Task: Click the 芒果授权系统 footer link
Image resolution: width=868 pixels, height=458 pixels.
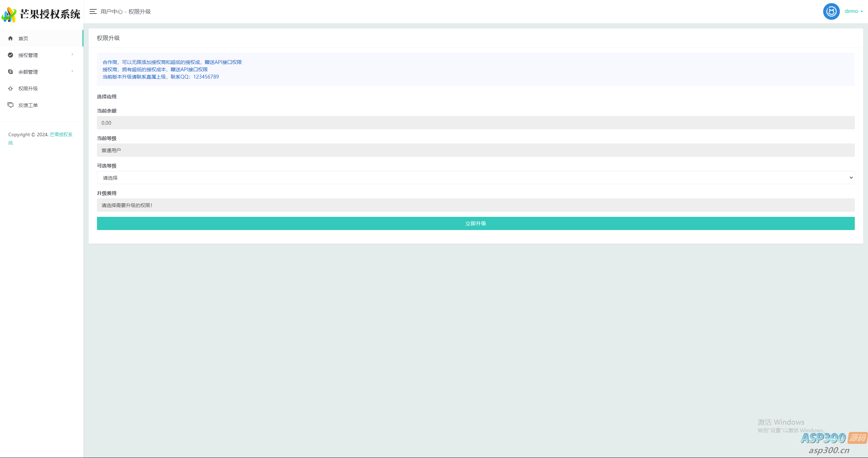Action: click(x=61, y=134)
